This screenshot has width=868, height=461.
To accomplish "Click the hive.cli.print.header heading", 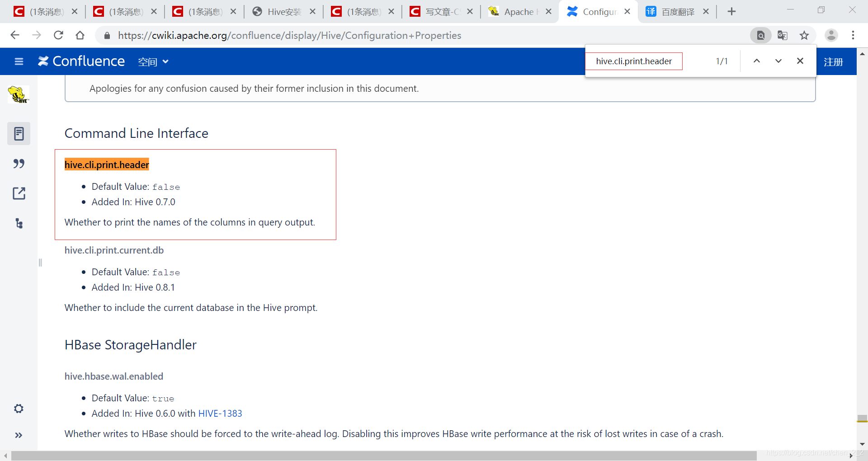I will (107, 165).
